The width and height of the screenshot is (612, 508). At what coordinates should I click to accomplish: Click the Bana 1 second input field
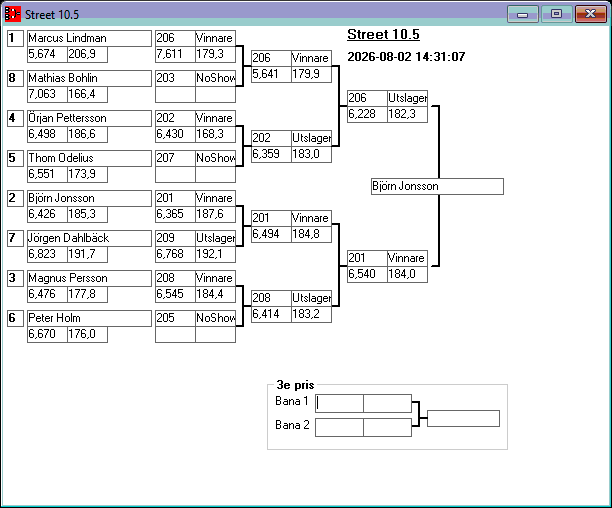tap(387, 403)
